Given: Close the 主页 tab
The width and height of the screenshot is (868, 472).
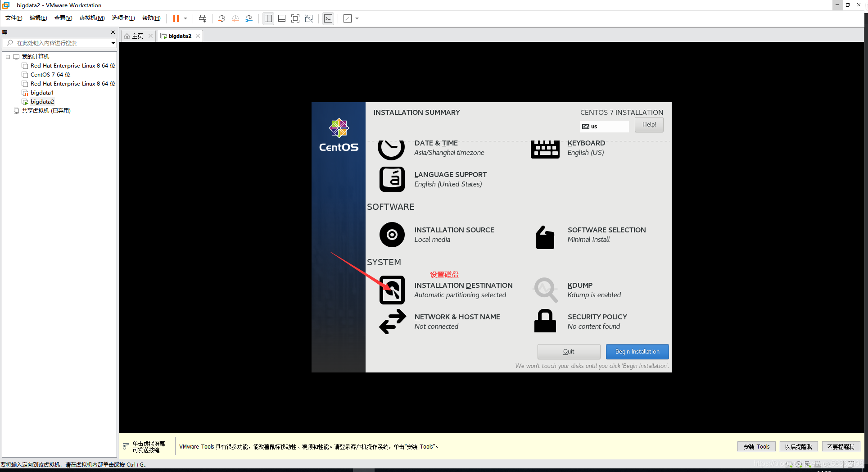Looking at the screenshot, I should tap(150, 36).
